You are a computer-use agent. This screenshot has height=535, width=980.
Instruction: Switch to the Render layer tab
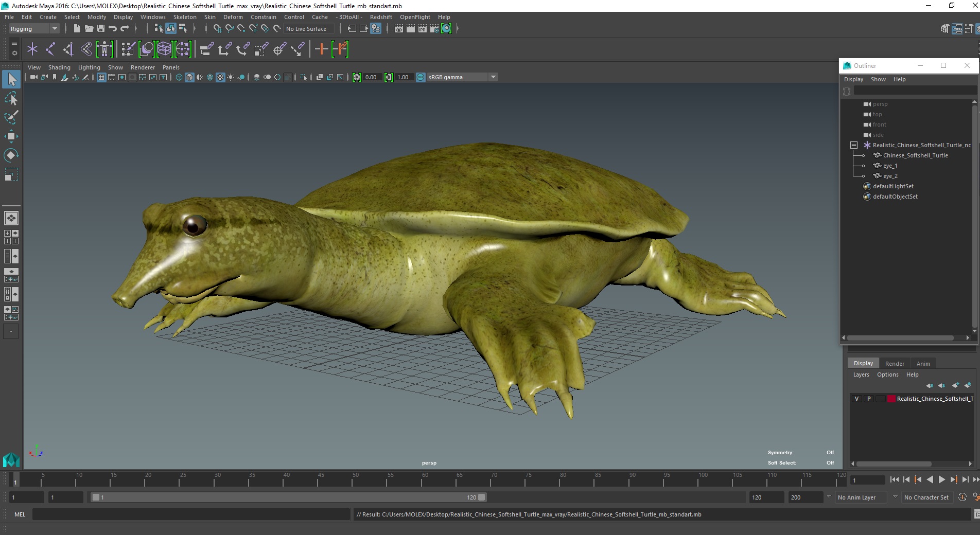coord(895,364)
